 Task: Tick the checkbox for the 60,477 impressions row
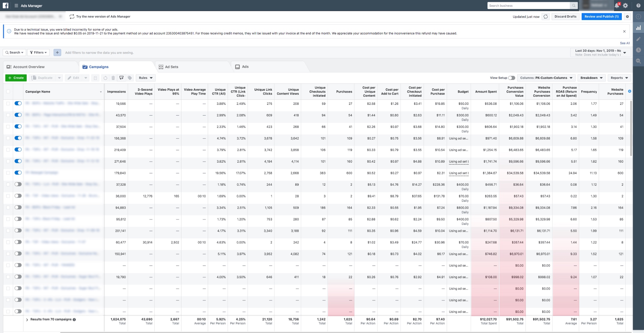tap(8, 242)
